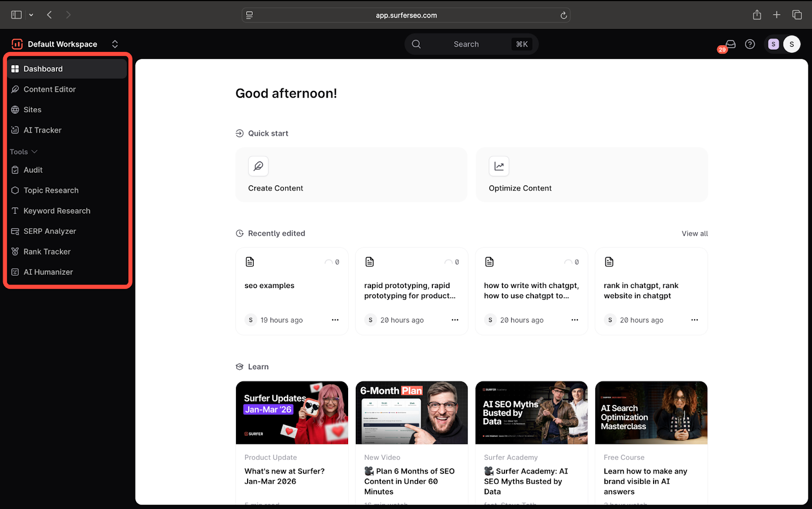Reload the page with refresh icon
The image size is (812, 509).
click(x=563, y=15)
